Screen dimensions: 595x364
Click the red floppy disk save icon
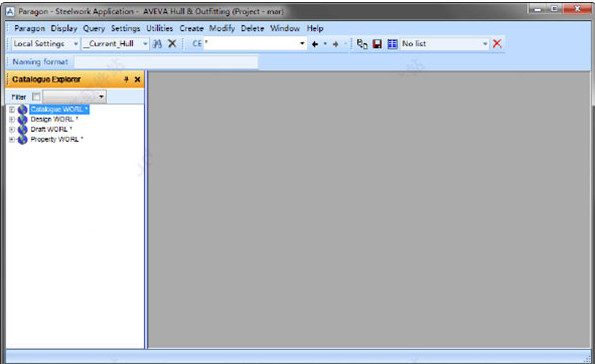(x=377, y=44)
